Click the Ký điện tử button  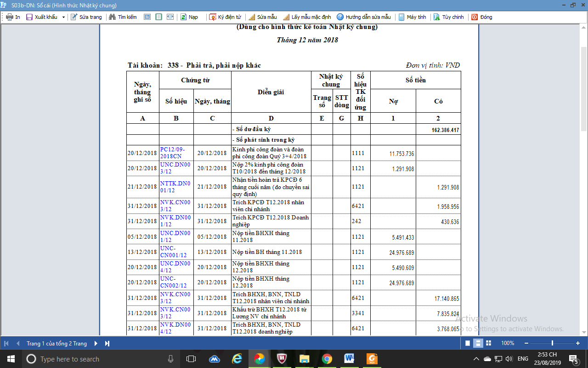[x=225, y=17]
